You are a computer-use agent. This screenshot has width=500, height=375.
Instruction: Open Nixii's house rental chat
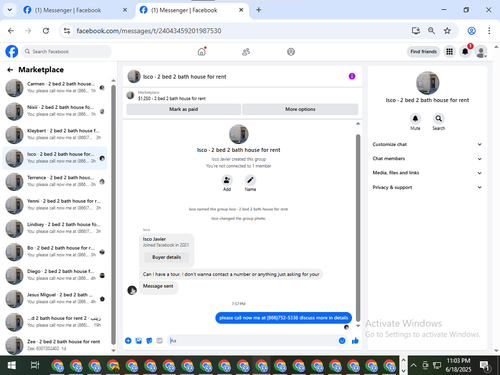(55, 111)
